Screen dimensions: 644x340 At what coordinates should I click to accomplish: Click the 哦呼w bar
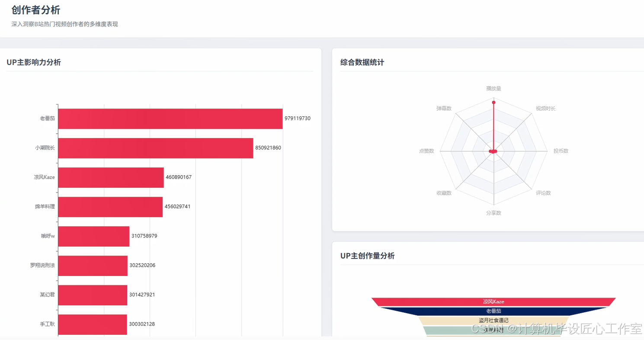[x=94, y=236]
